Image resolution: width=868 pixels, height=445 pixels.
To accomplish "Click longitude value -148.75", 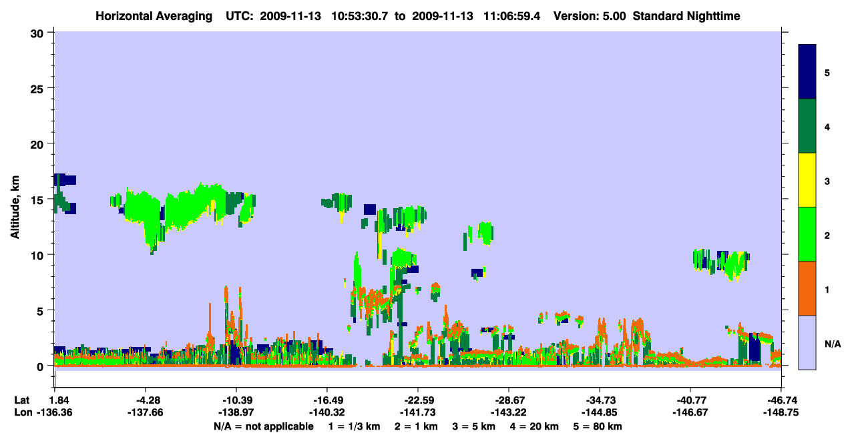I will [x=781, y=413].
